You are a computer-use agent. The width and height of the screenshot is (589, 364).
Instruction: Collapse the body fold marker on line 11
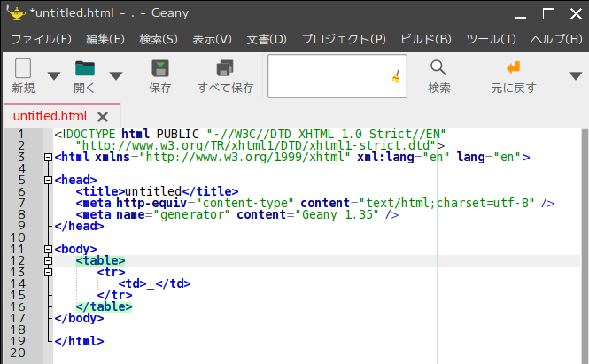tap(47, 250)
